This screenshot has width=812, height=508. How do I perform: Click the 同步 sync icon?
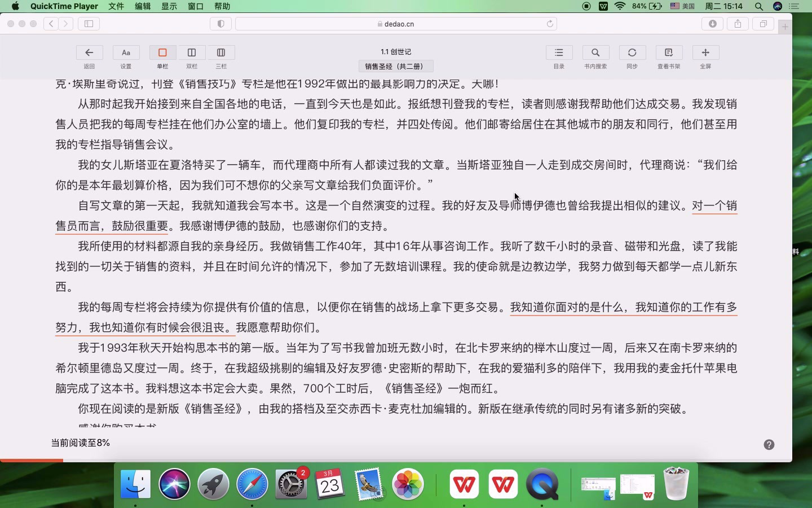pos(632,52)
